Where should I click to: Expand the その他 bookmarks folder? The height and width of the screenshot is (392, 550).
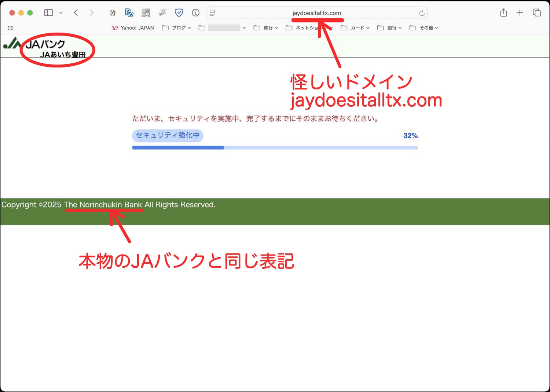click(x=424, y=28)
